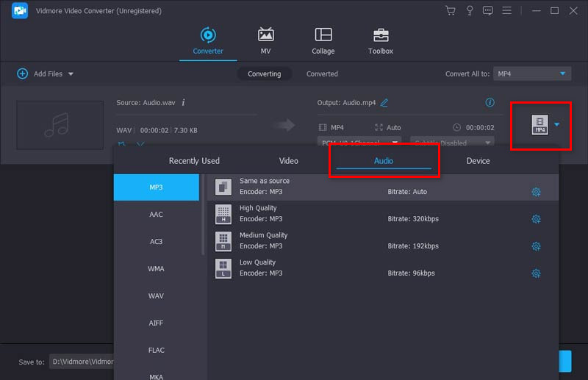Choose the Low Quality MP3 preset
Viewport: 588px width, 380px height.
point(383,268)
